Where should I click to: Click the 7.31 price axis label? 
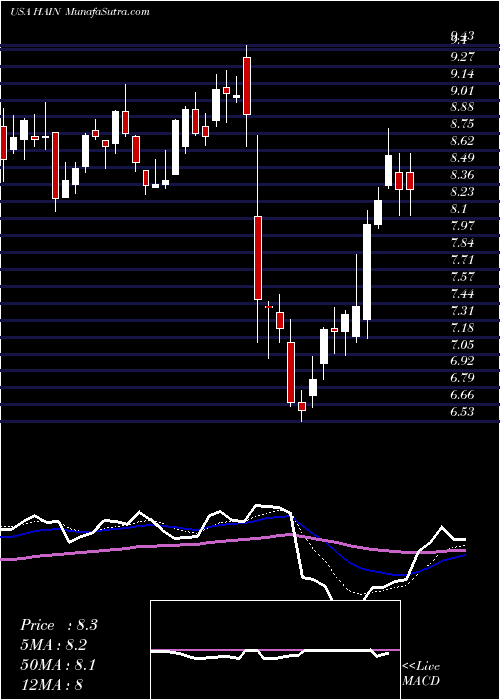pos(462,310)
